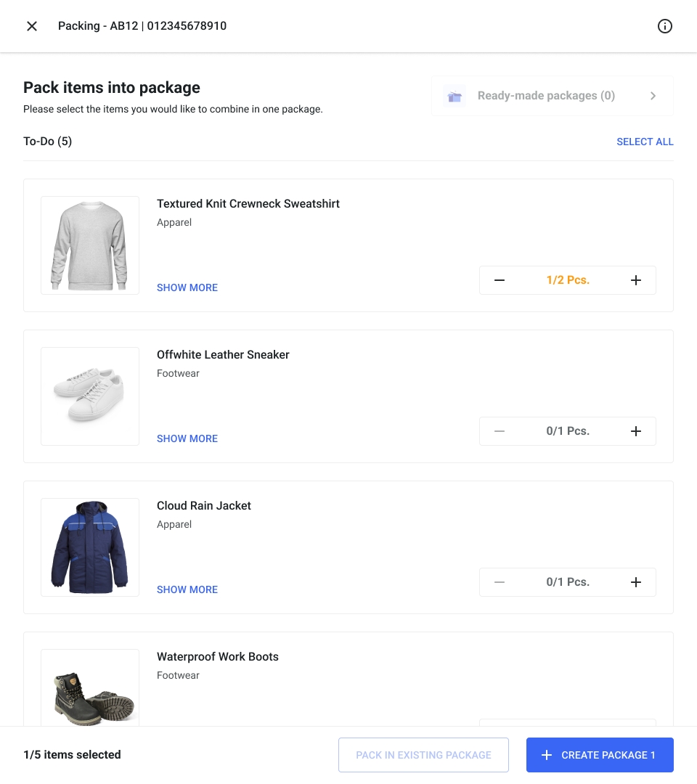697x784 pixels.
Task: Click the Ready-made packages box icon
Action: tap(455, 96)
